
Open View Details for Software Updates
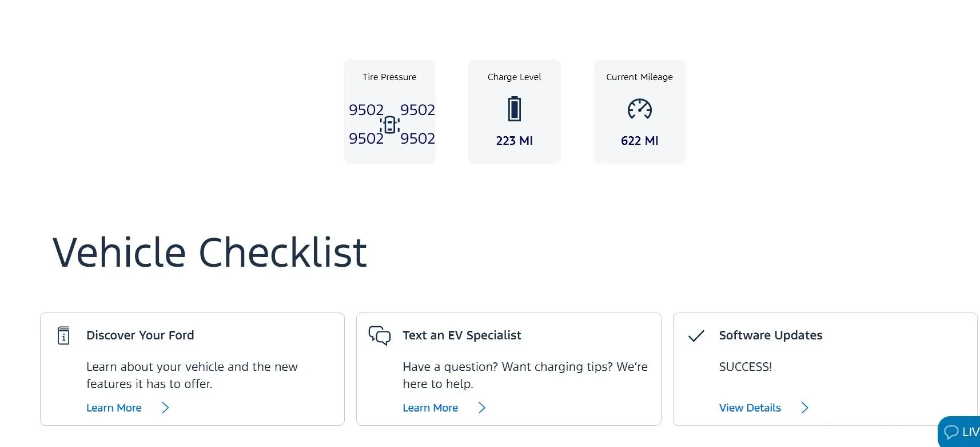pos(750,408)
